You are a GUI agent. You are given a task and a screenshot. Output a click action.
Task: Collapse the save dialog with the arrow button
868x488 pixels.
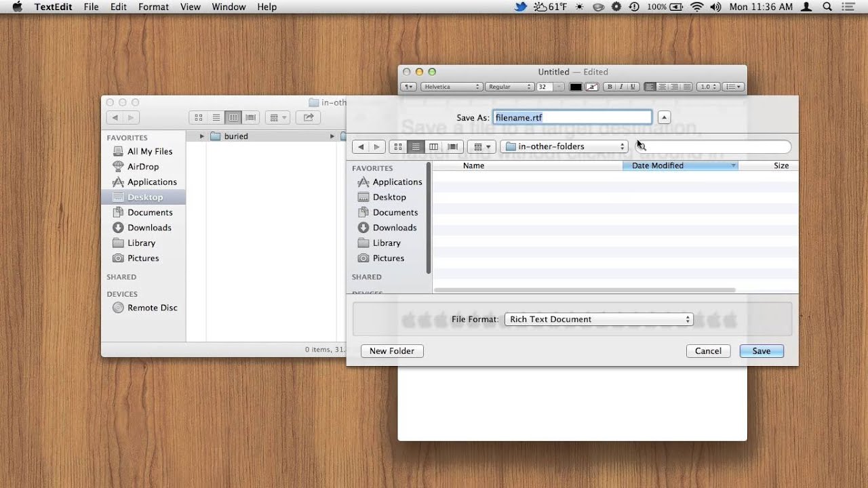point(664,117)
